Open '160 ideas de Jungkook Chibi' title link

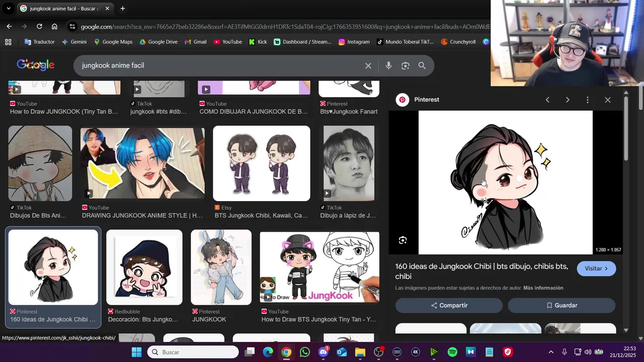tap(481, 271)
